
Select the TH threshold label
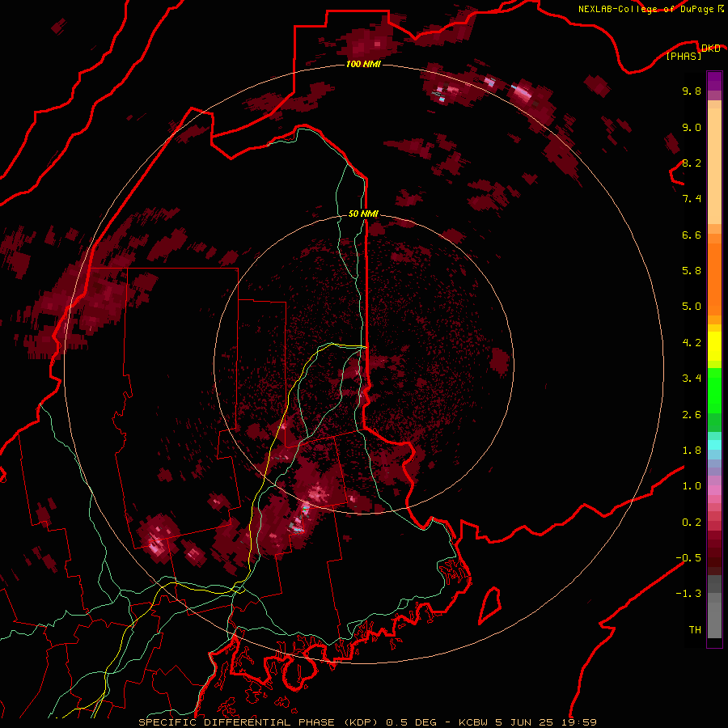695,630
